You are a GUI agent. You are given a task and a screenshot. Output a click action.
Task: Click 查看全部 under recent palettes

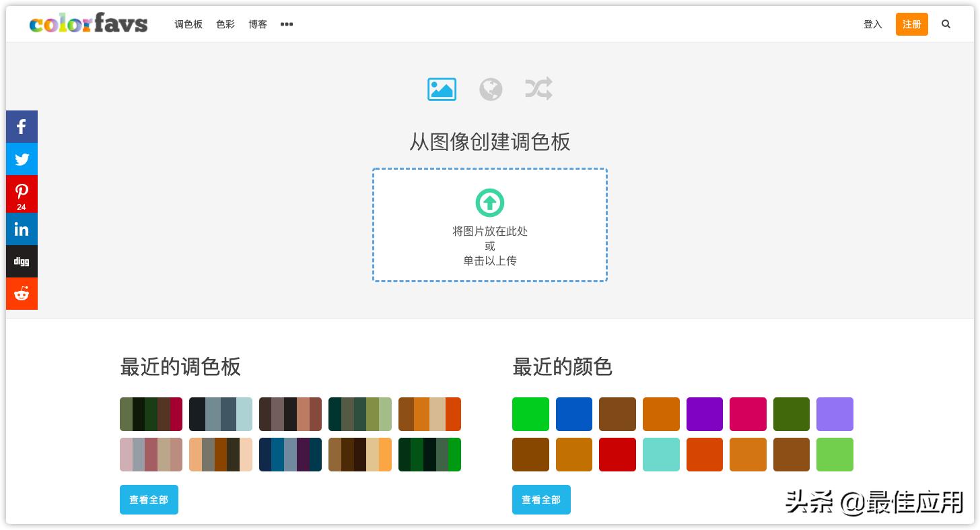(149, 500)
